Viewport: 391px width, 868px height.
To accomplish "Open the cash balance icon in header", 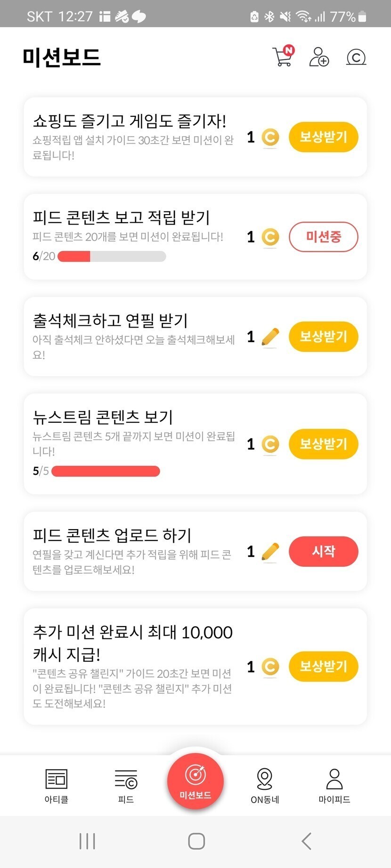I will pos(356,57).
